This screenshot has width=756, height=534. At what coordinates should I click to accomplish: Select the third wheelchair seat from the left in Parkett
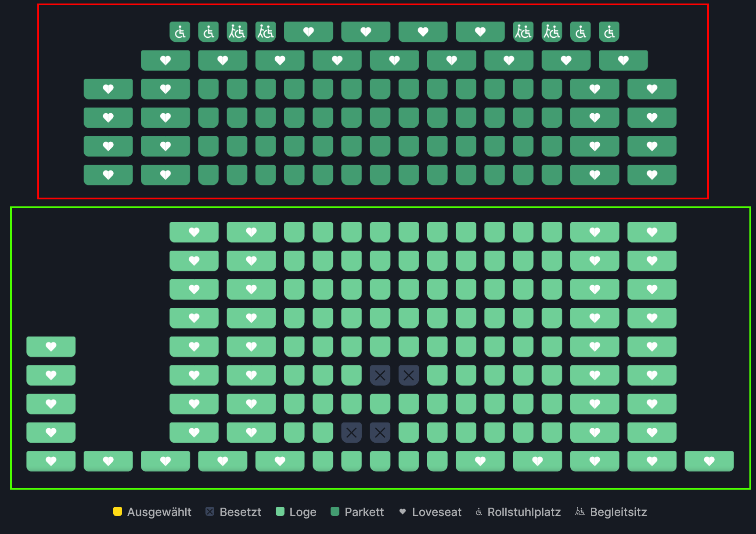(580, 32)
